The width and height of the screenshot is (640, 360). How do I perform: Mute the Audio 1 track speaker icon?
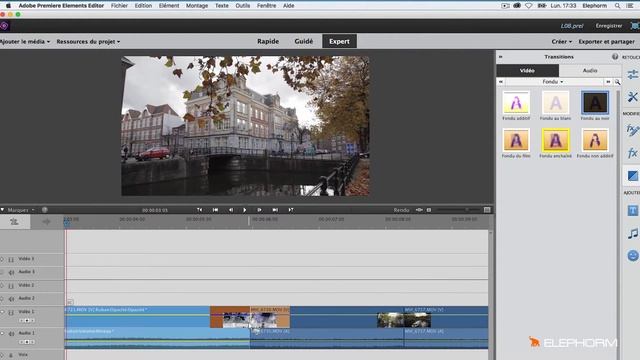point(11,334)
